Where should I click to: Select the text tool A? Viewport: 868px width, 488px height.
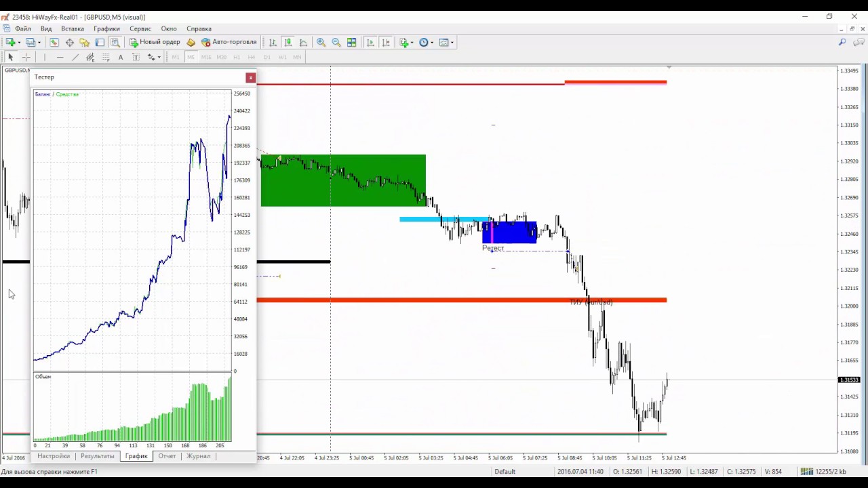click(x=121, y=57)
